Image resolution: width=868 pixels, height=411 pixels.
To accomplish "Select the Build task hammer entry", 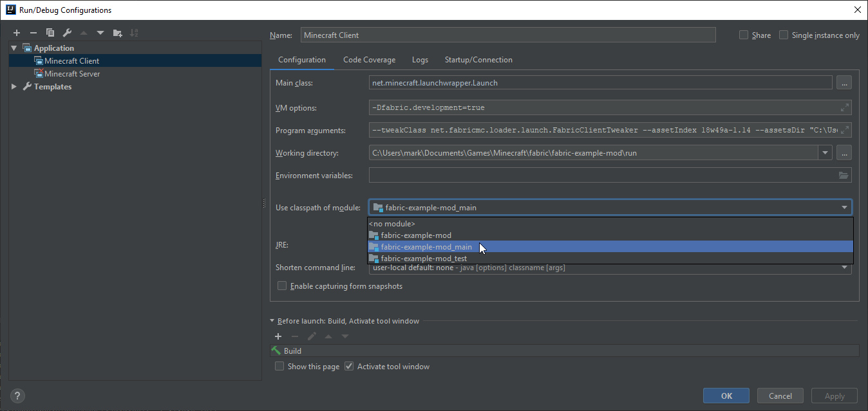I will coord(564,351).
